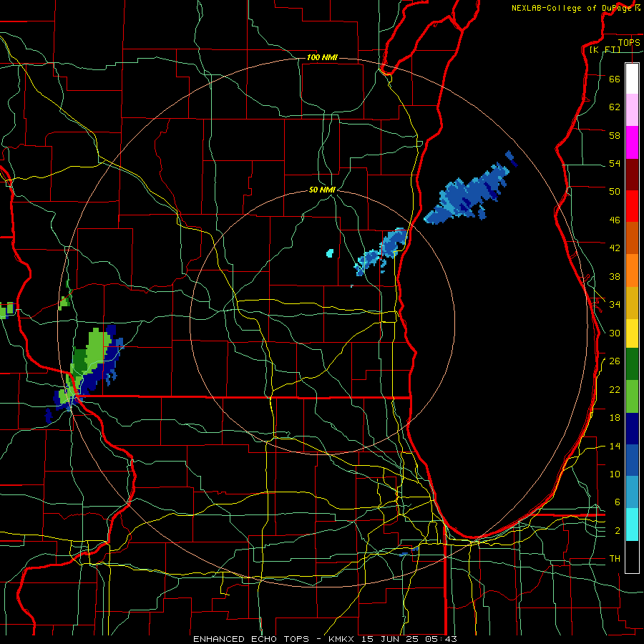Click the "66" legend value
Viewport: 644px width, 644px height.
(x=615, y=79)
